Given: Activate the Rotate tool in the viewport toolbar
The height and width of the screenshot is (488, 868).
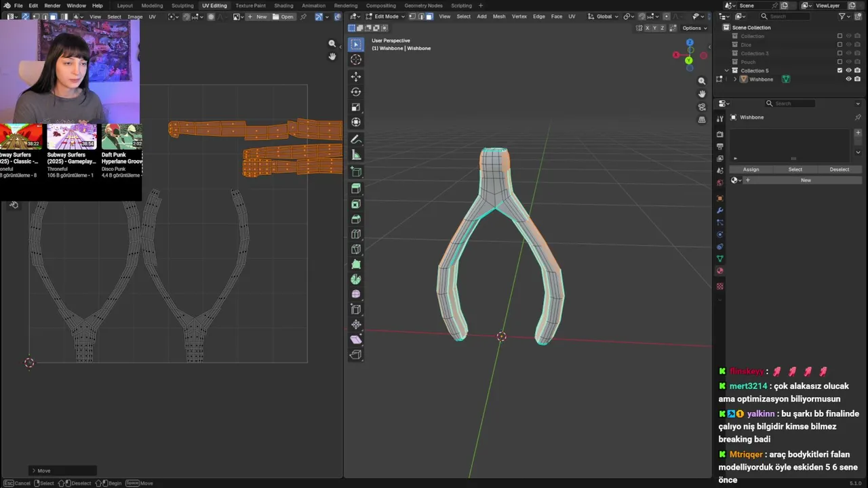Looking at the screenshot, I should [356, 91].
